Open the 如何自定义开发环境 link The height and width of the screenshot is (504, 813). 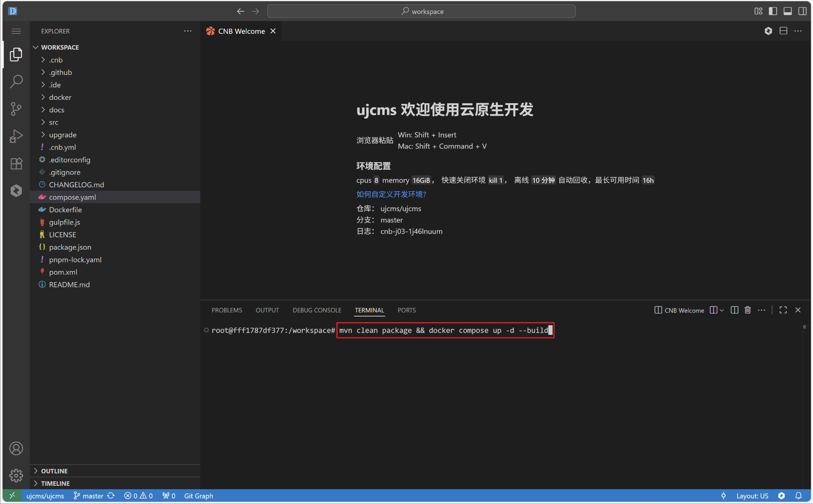[391, 194]
